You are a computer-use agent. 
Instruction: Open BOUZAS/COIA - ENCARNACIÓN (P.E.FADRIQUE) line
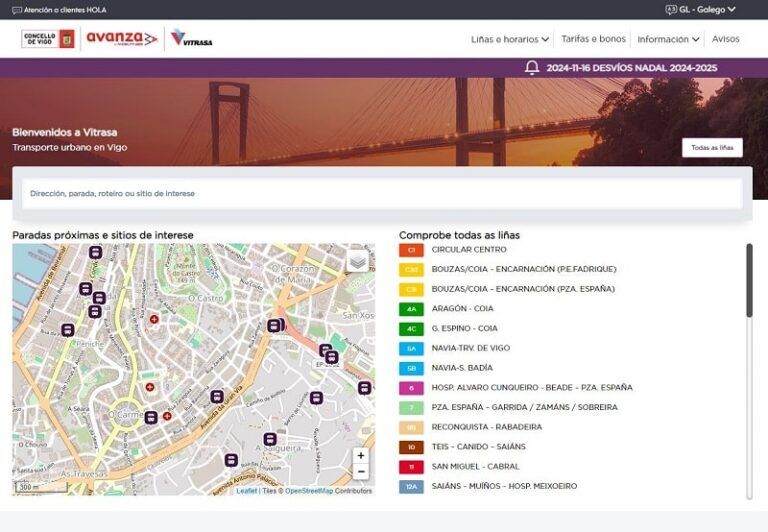tap(524, 269)
